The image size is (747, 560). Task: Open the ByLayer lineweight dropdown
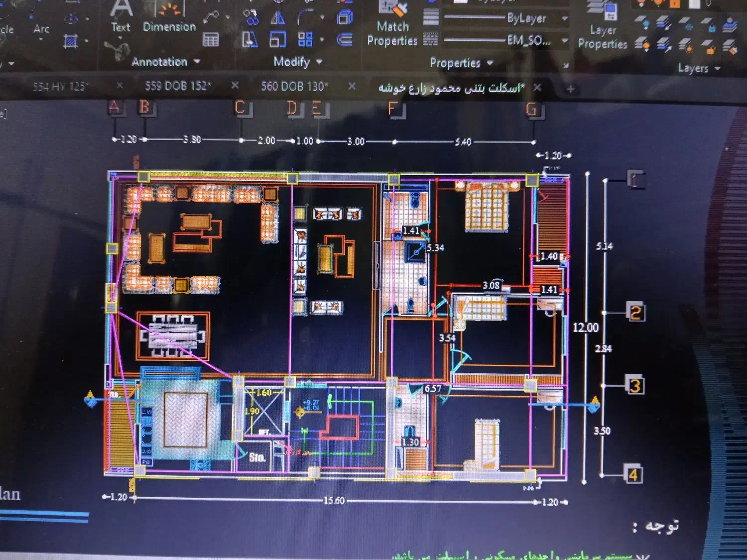click(x=564, y=19)
